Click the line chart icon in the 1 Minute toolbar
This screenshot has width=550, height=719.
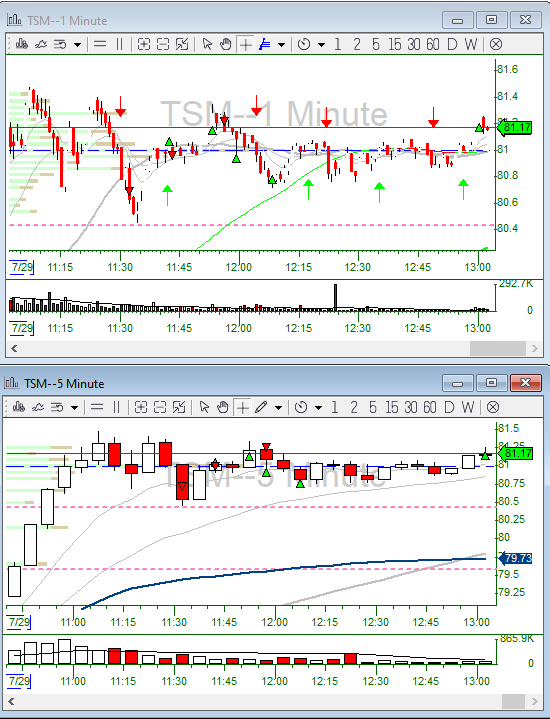(x=41, y=44)
